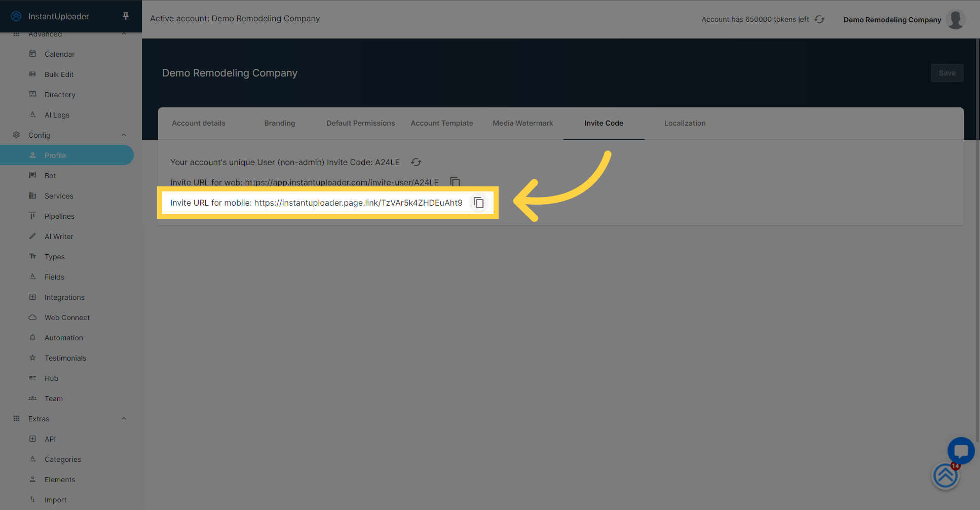Click the mobile invite URL text

(x=358, y=203)
